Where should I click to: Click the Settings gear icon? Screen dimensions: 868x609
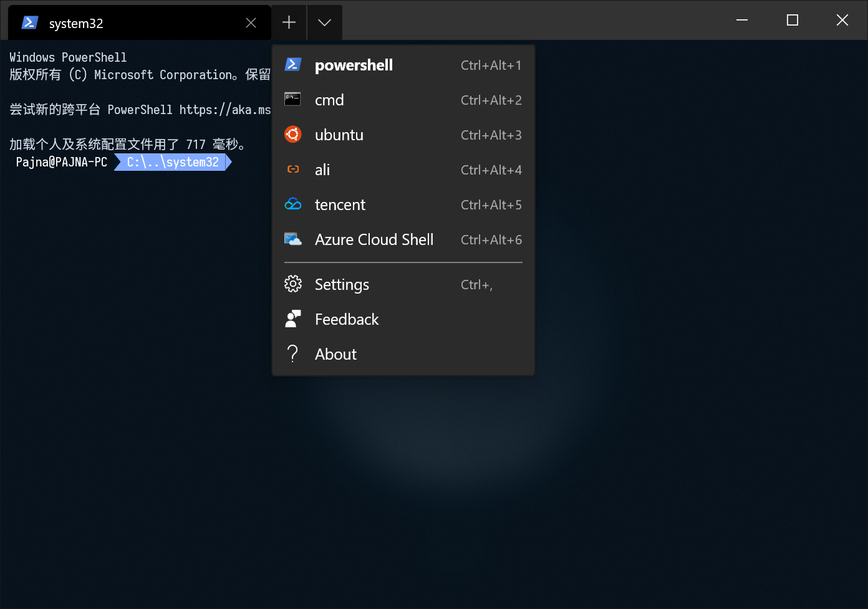[x=293, y=284]
